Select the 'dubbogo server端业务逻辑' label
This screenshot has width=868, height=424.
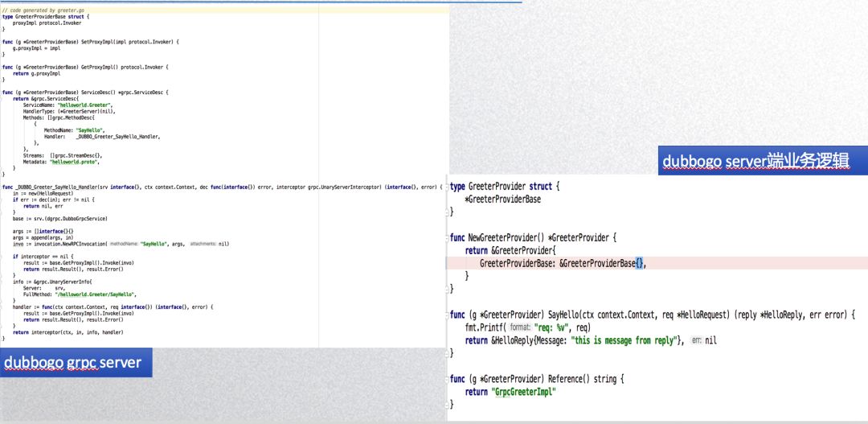(755, 162)
